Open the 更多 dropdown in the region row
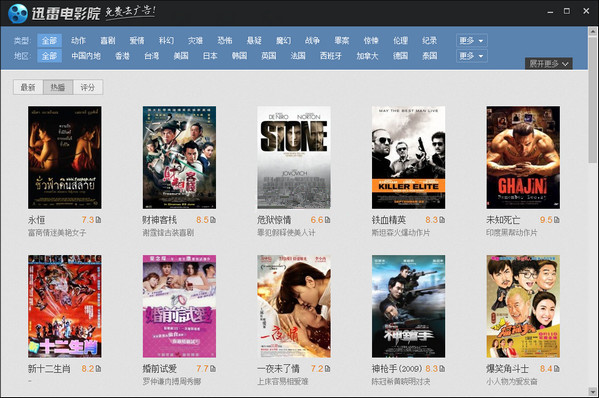 click(471, 56)
